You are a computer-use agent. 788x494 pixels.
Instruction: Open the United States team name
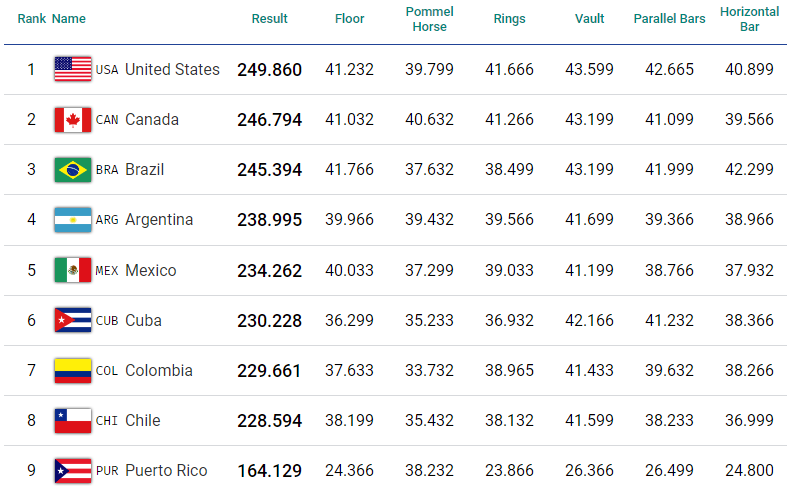[172, 70]
